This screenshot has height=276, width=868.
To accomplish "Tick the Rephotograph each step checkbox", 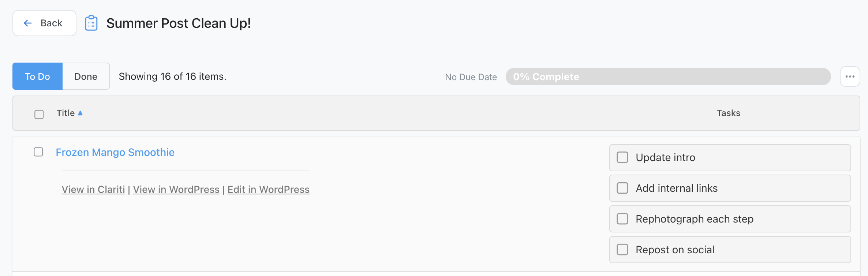I will click(622, 219).
